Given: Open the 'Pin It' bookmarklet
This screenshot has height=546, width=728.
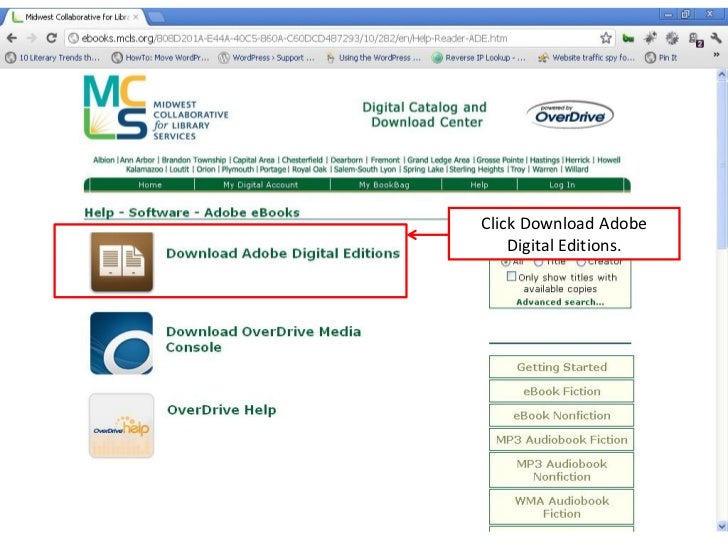Looking at the screenshot, I should (x=661, y=58).
